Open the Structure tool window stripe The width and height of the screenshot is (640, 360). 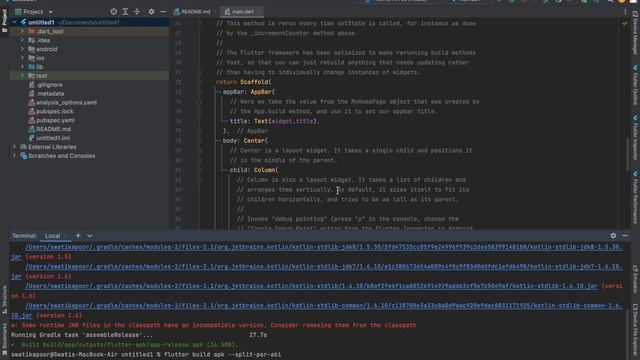click(4, 300)
